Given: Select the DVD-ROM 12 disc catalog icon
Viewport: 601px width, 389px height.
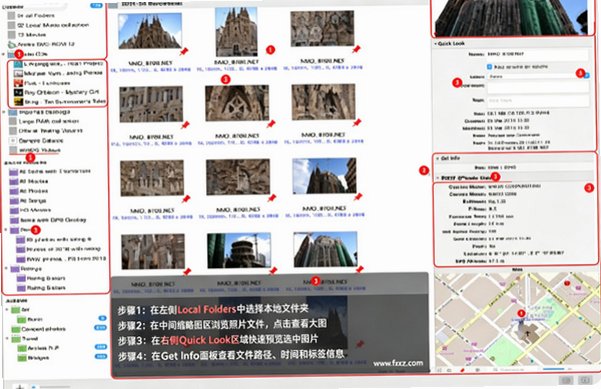Looking at the screenshot, I should 12,44.
